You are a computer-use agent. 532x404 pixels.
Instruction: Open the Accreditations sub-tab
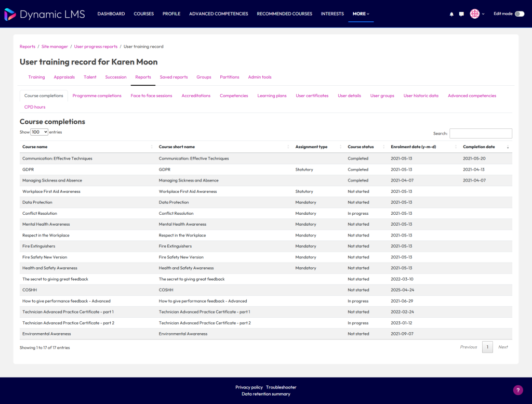click(196, 96)
